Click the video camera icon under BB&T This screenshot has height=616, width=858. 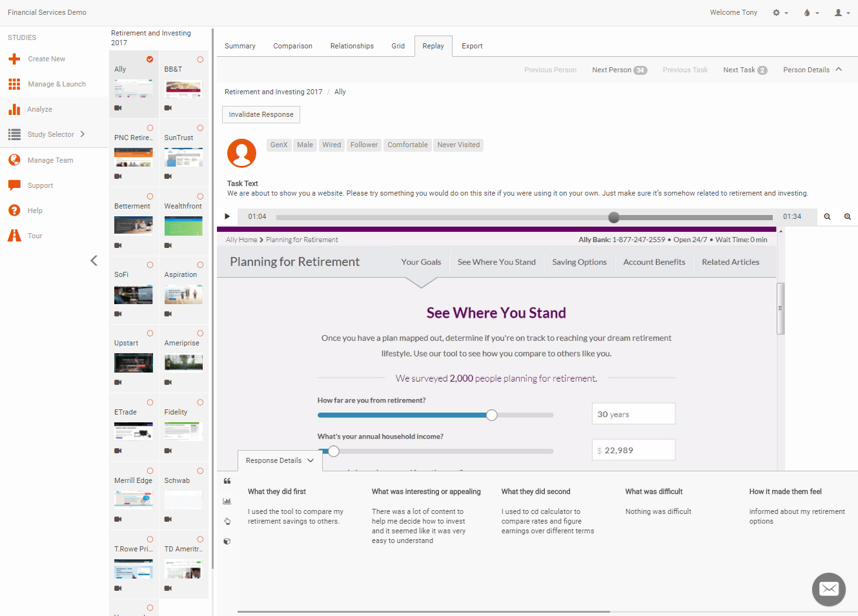point(168,108)
